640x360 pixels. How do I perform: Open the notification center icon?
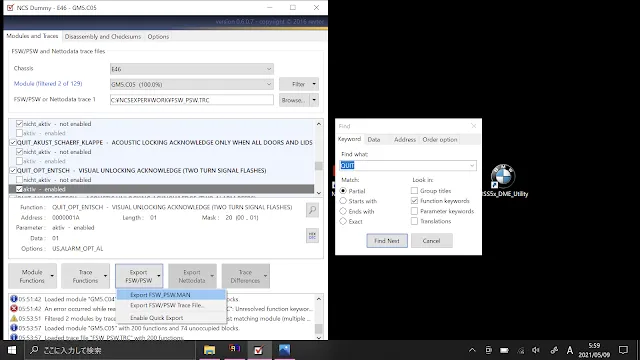pos(623,350)
